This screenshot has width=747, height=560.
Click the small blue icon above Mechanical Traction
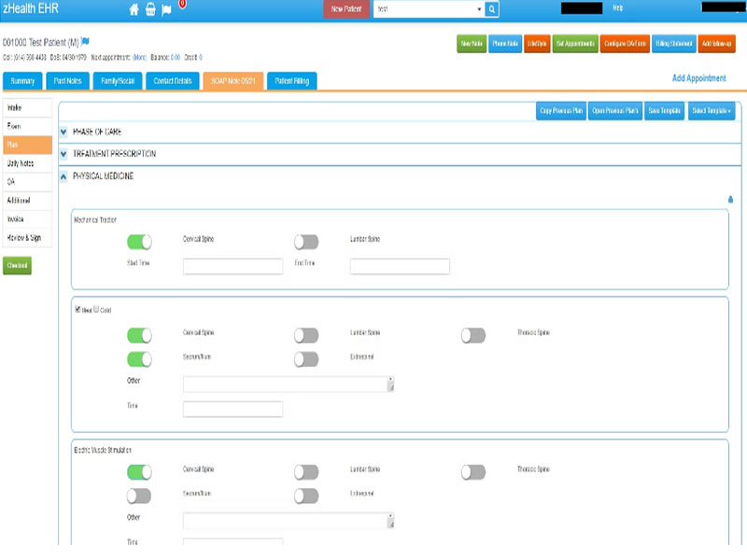[x=730, y=199]
